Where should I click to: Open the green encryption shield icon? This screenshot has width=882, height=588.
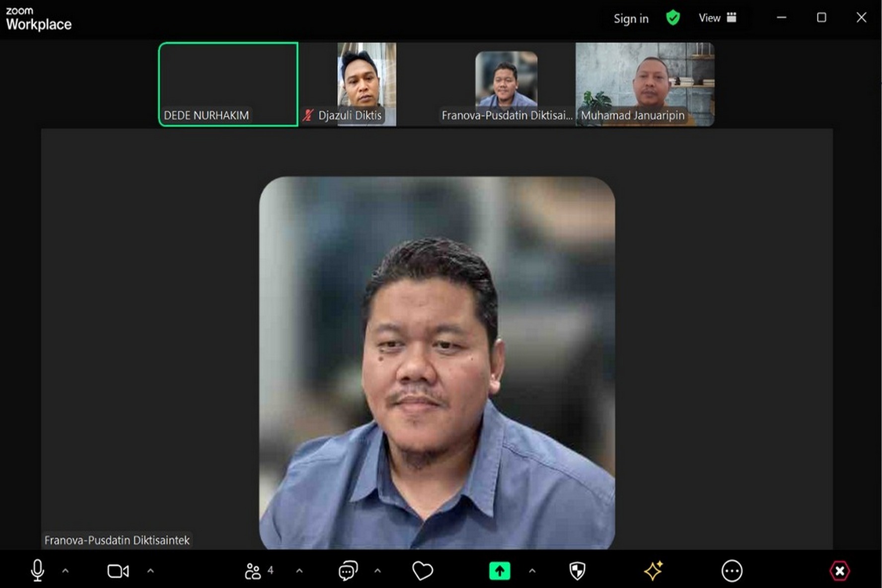pos(673,18)
